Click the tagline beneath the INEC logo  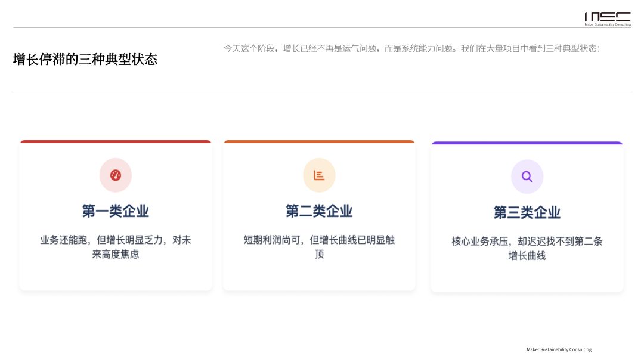pyautogui.click(x=607, y=25)
